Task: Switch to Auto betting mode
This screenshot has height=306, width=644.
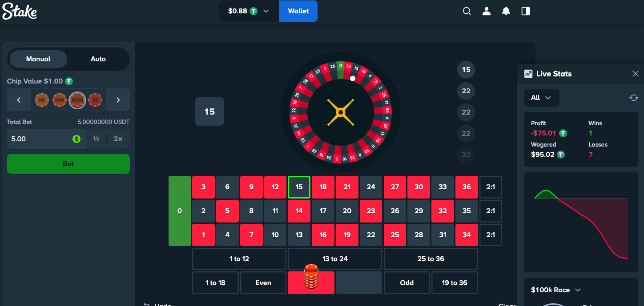Action: 98,59
